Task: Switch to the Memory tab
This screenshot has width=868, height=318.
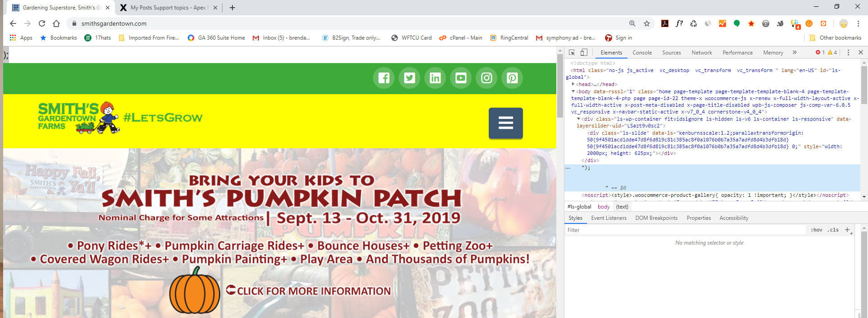Action: click(x=773, y=52)
